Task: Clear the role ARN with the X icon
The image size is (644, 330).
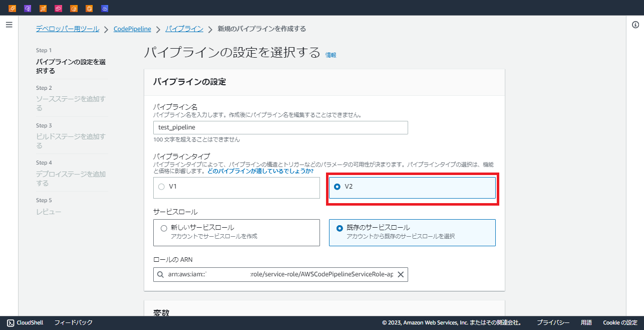Action: point(401,274)
